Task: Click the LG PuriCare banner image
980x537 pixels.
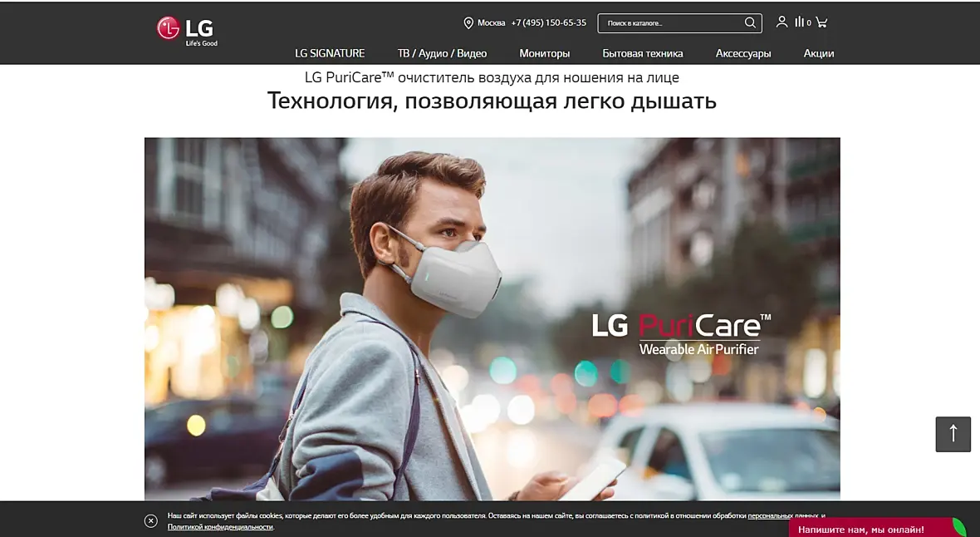Action: coord(492,319)
